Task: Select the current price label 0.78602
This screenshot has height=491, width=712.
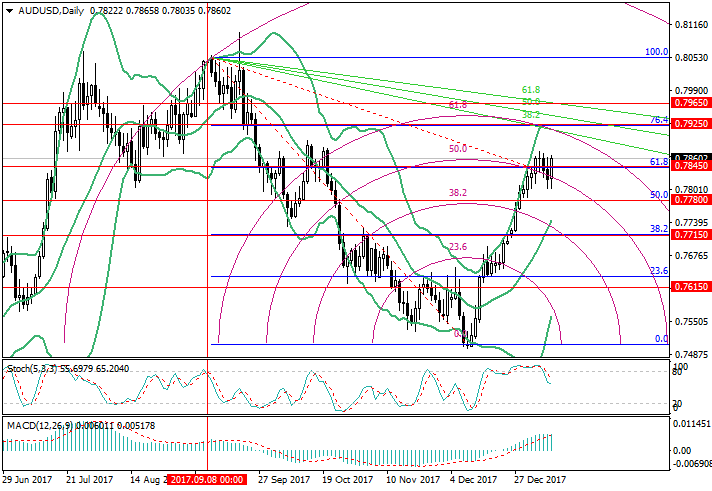Action: (x=691, y=158)
